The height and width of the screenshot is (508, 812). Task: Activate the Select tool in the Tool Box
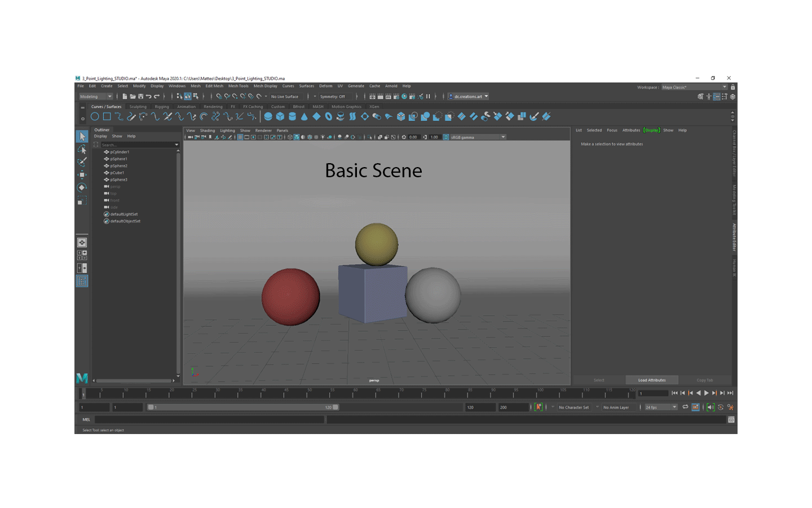coord(82,137)
